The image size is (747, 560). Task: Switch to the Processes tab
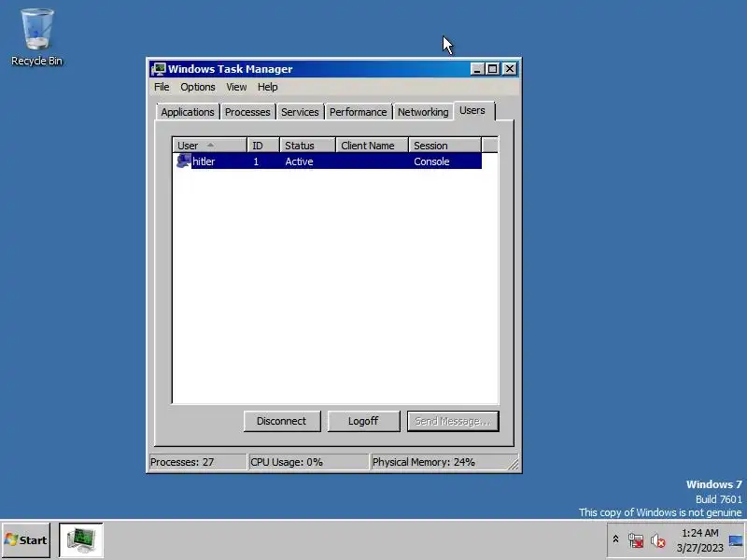pos(247,112)
